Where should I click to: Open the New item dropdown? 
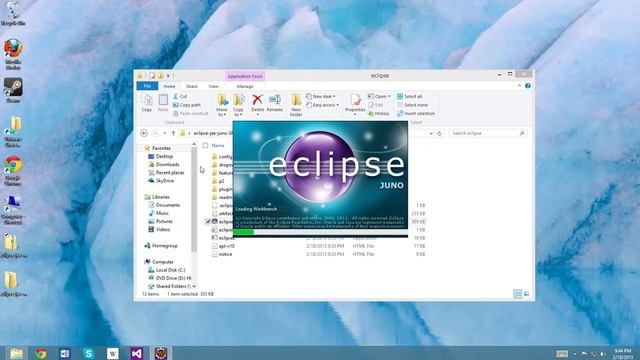pos(321,96)
